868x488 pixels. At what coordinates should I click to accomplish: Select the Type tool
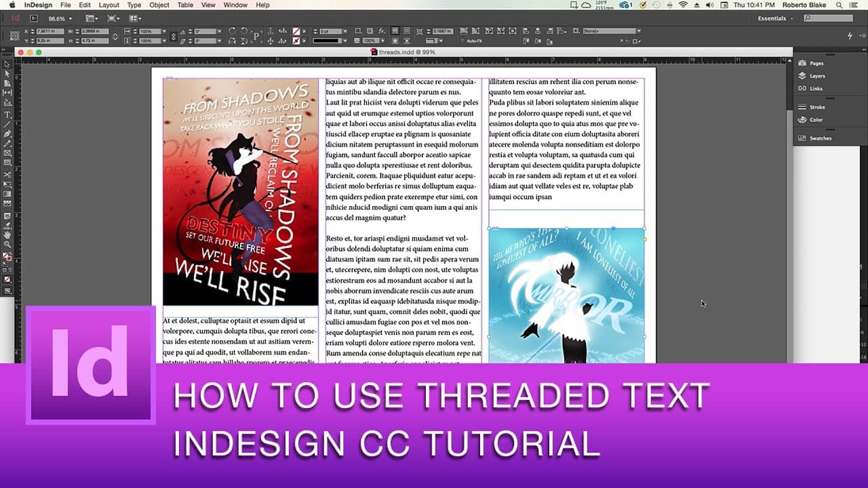(7, 115)
